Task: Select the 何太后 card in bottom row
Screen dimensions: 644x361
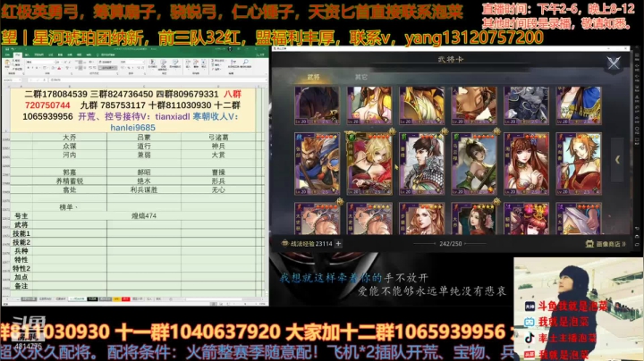Action: pyautogui.click(x=579, y=219)
